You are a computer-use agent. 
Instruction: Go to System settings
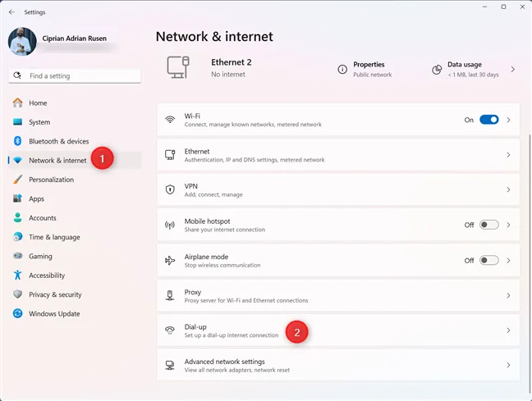click(x=75, y=122)
